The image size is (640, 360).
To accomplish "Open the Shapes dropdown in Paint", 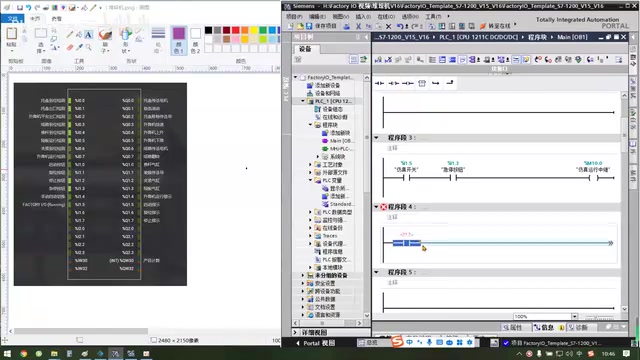I will point(126,40).
